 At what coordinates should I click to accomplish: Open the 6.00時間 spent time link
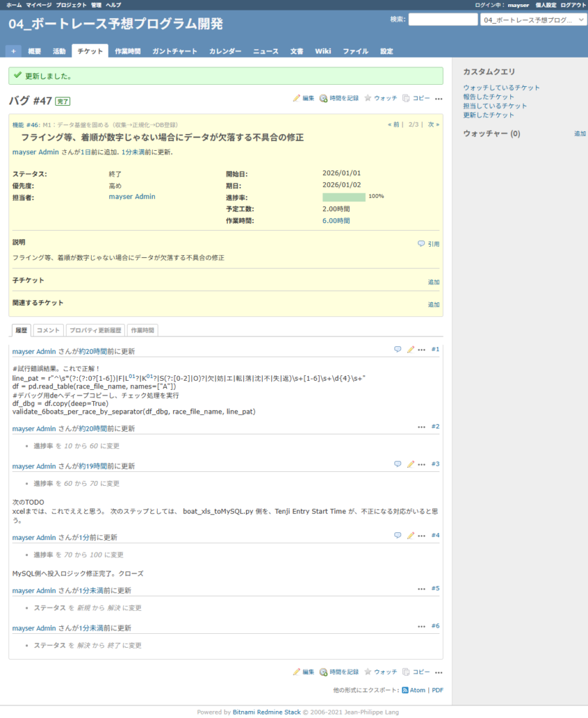tap(336, 221)
